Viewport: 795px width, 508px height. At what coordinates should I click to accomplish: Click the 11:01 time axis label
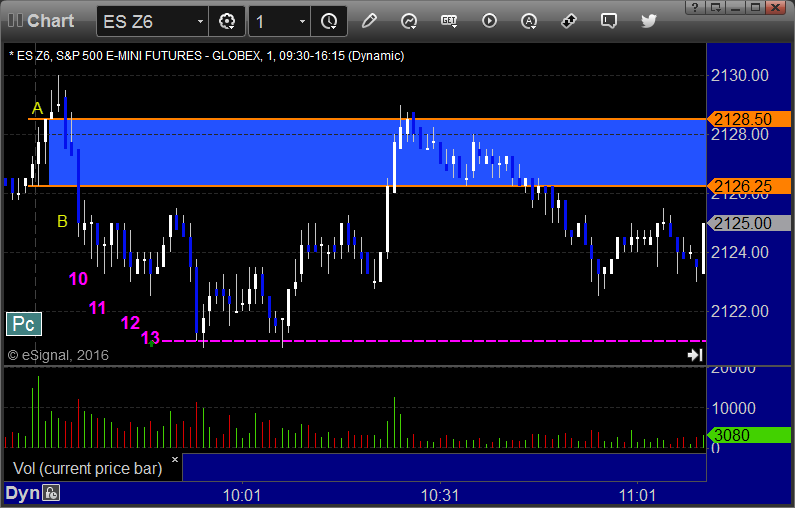click(637, 495)
